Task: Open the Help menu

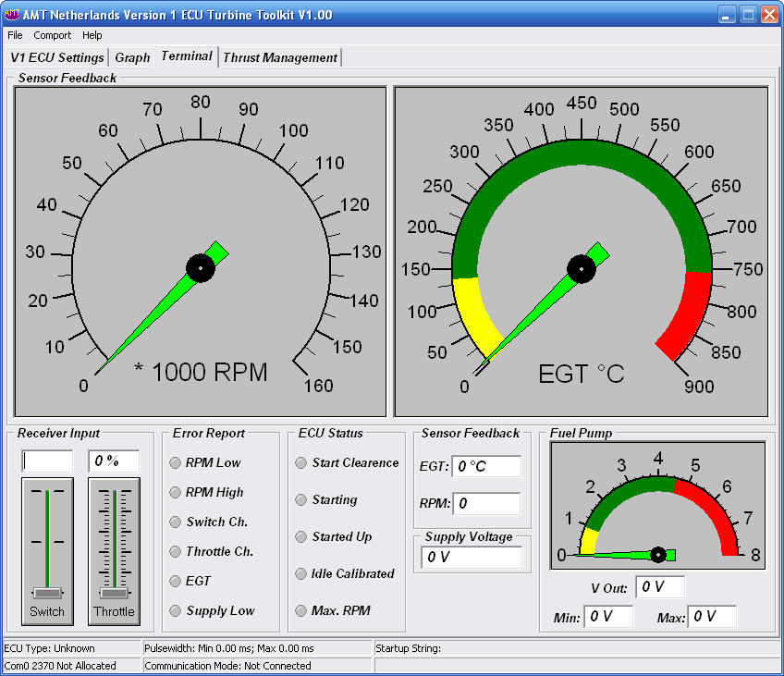Action: pyautogui.click(x=92, y=35)
